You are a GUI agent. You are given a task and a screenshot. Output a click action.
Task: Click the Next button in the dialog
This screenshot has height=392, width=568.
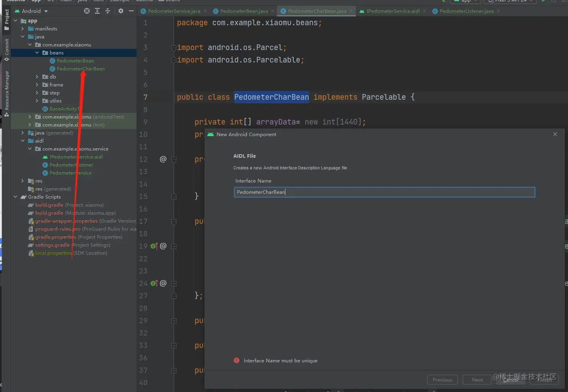click(x=477, y=380)
